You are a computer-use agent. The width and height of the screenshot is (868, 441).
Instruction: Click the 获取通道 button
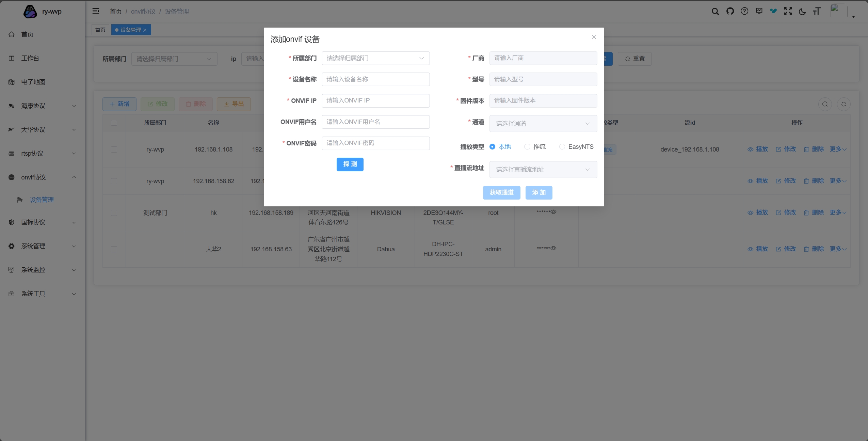(x=501, y=193)
